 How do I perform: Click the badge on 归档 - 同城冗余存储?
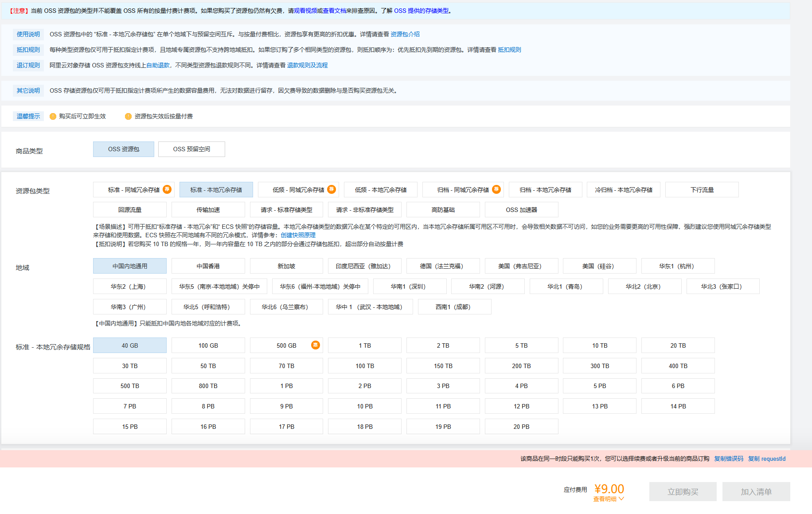[496, 189]
